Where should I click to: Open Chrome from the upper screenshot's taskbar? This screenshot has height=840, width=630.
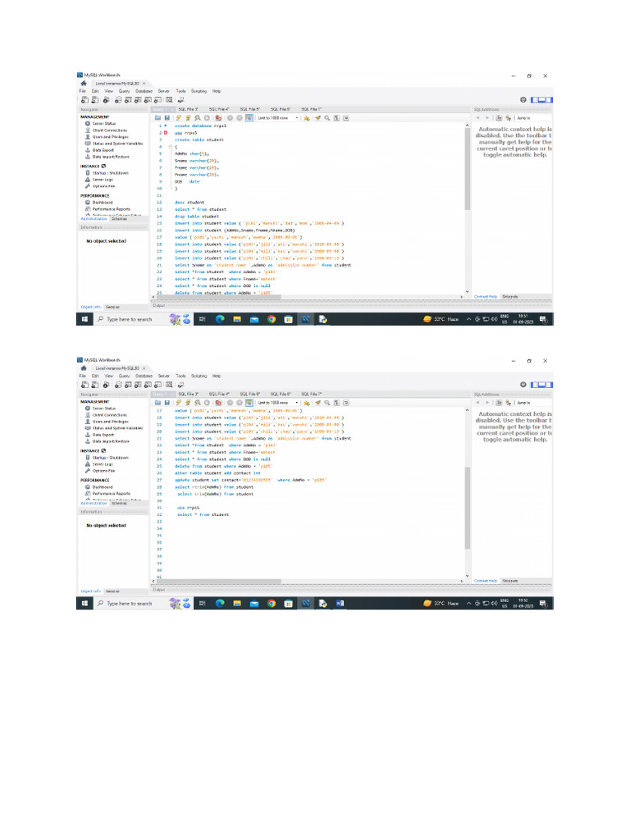pos(271,319)
